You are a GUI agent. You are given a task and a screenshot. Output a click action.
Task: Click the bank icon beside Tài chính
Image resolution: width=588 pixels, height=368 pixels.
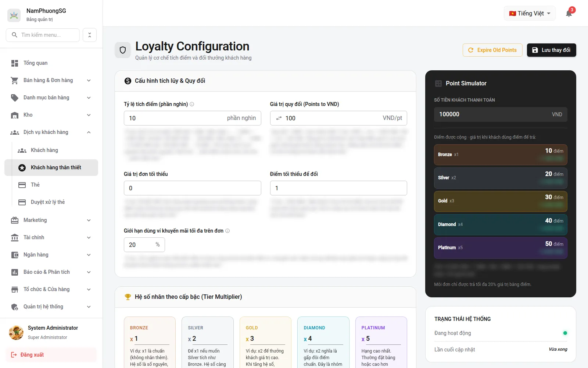tap(15, 238)
